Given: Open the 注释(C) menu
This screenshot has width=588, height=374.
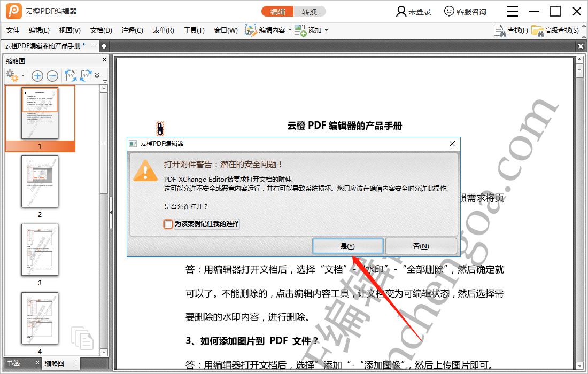Looking at the screenshot, I should coord(133,30).
